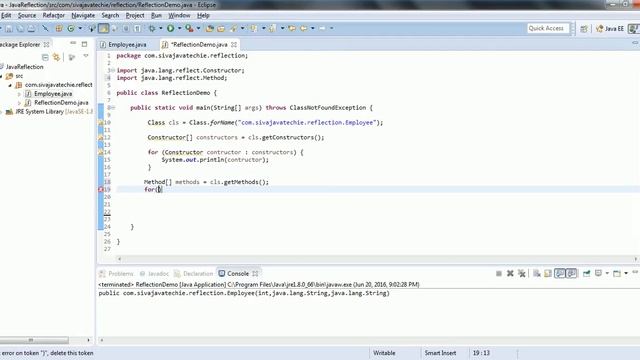The image size is (640, 360).
Task: Select JavaReflection project in Package Explorer
Action: (24, 67)
